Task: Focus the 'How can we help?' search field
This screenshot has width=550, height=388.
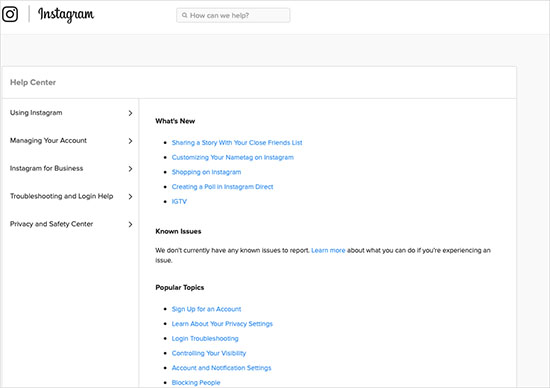Action: [x=233, y=15]
